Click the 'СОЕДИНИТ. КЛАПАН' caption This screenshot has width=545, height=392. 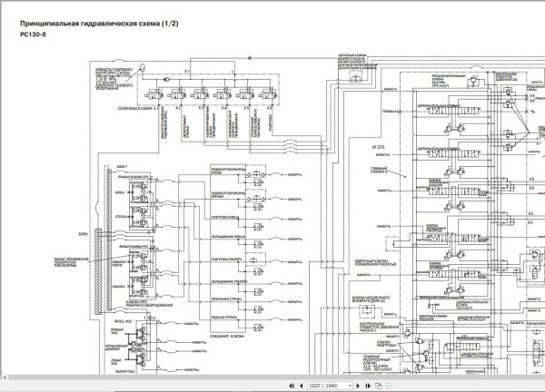click(227, 337)
